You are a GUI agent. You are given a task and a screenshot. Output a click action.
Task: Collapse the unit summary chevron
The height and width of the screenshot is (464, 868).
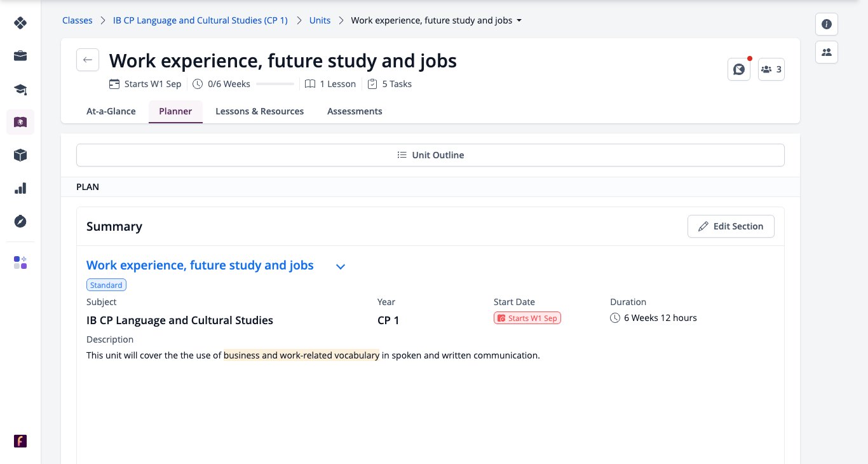(x=341, y=266)
